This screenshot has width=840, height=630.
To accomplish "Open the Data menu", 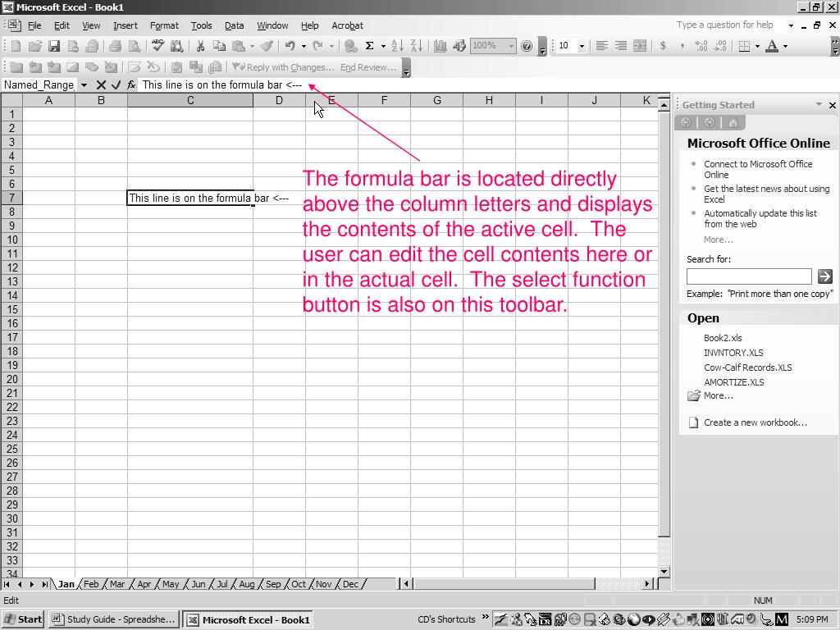I will (x=234, y=25).
